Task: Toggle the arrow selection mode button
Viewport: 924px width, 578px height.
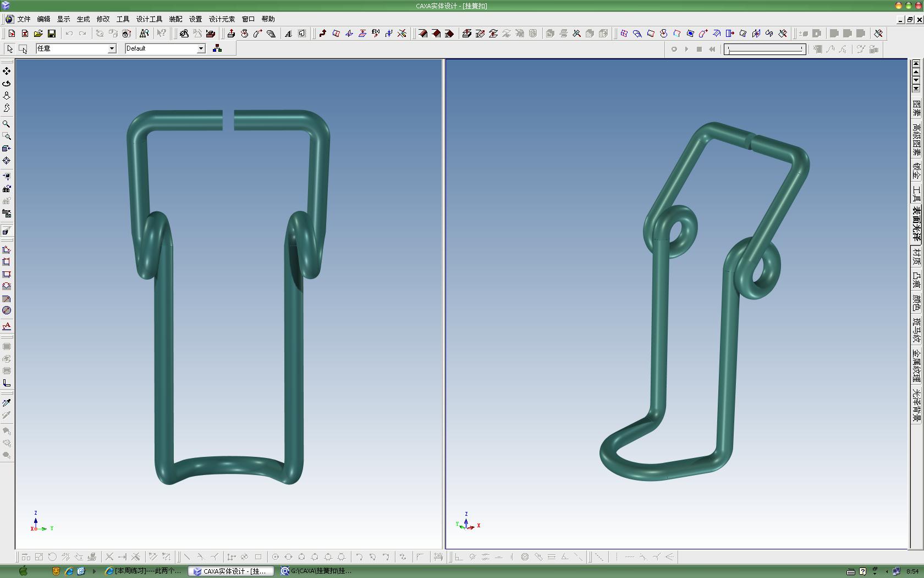Action: click(x=10, y=49)
